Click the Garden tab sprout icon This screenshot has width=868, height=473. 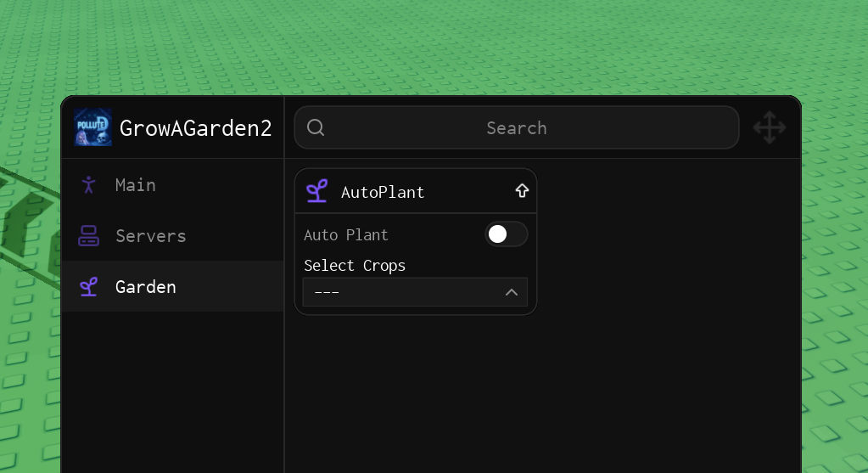click(88, 286)
